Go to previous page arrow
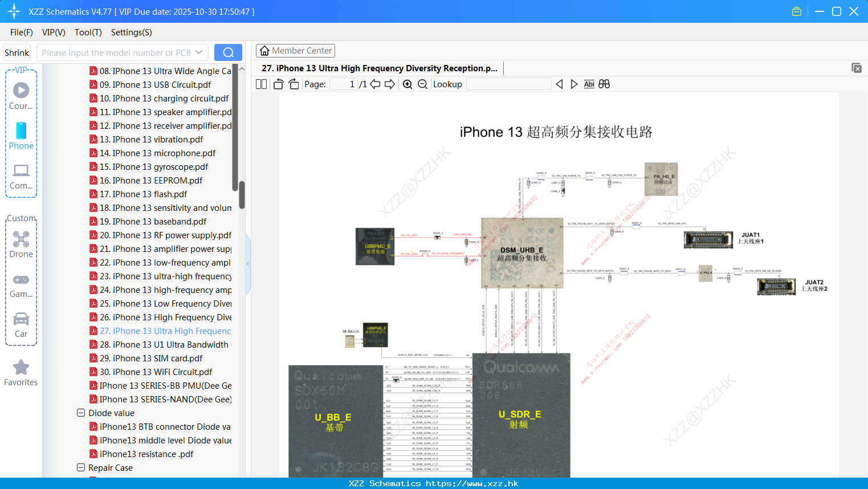 375,84
